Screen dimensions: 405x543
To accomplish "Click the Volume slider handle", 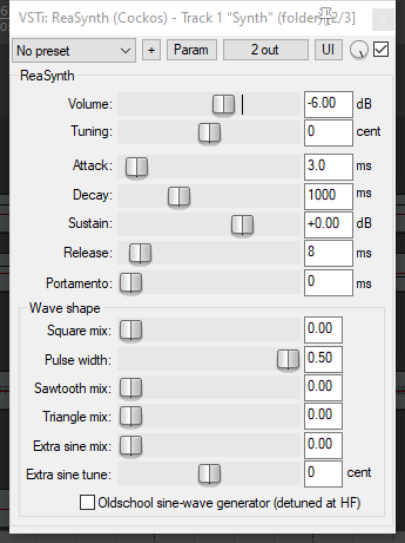I will (223, 104).
